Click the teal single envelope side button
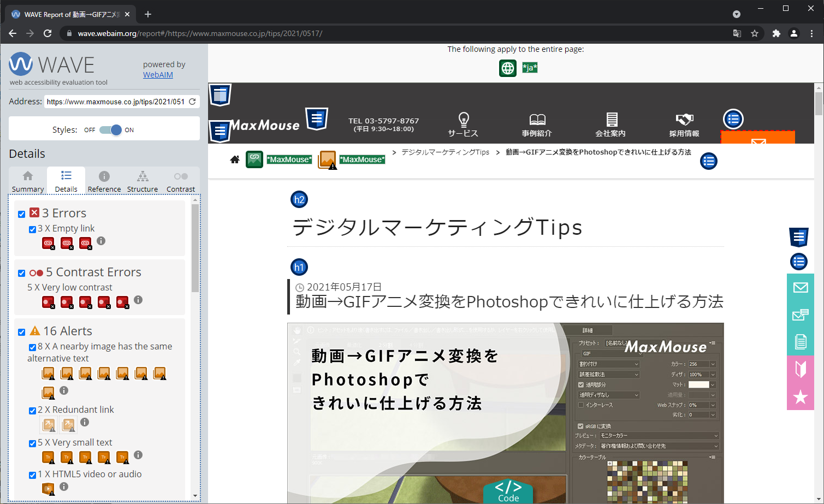The height and width of the screenshot is (504, 824). point(801,288)
